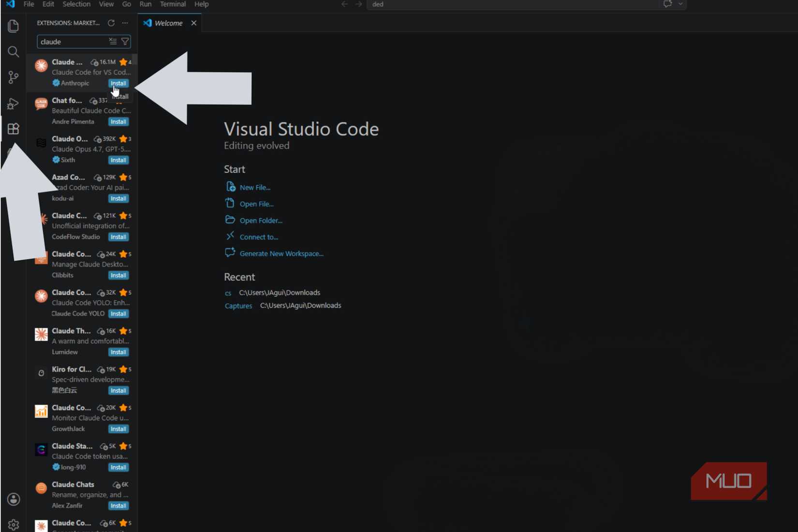Screen dimensions: 798x532
Task: Open recent folder Captures
Action: 238,306
